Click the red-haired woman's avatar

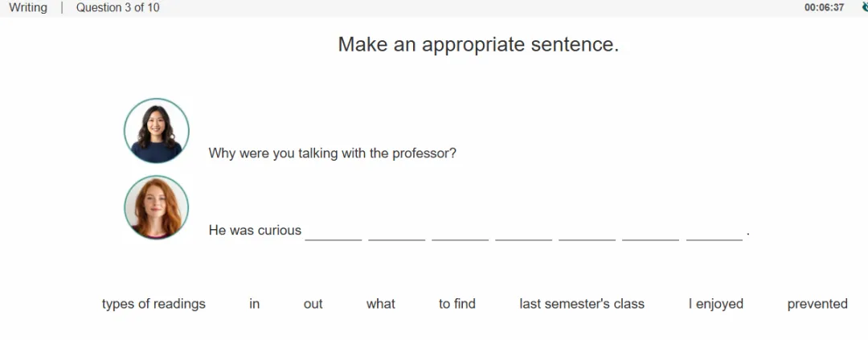(x=157, y=207)
